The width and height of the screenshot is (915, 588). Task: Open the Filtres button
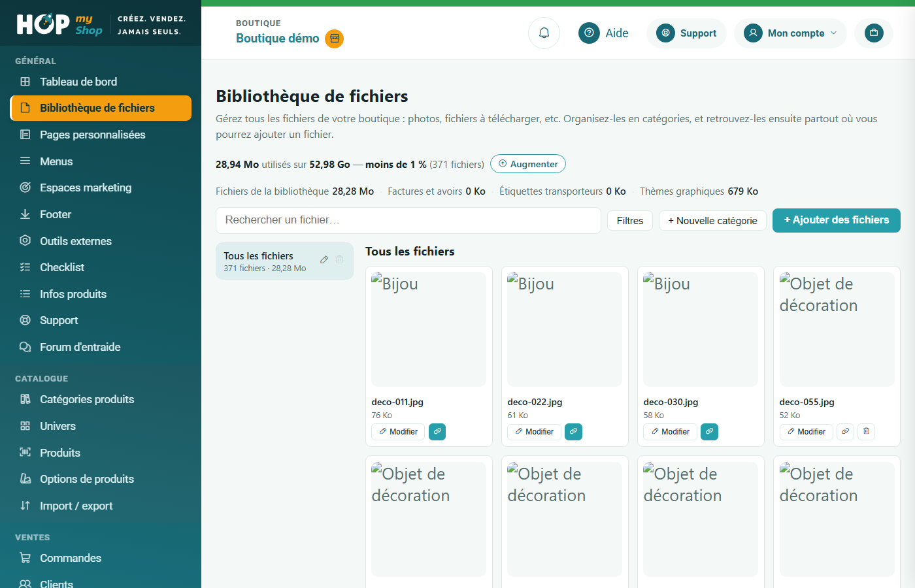[x=630, y=221]
